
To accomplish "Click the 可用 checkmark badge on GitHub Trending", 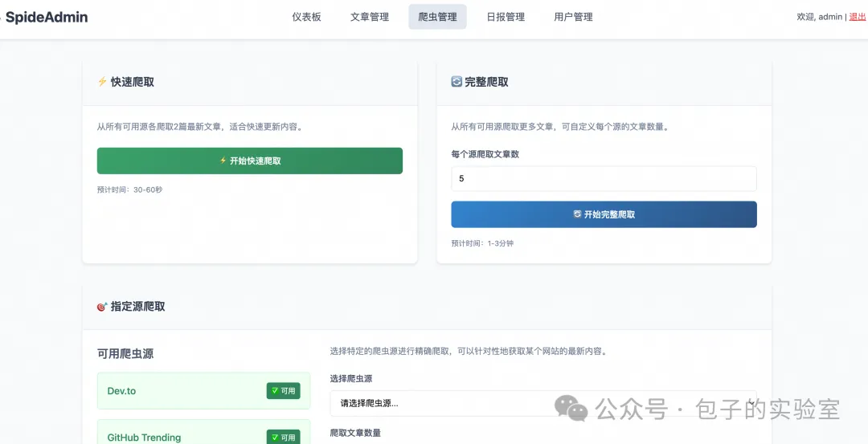I will pos(283,438).
